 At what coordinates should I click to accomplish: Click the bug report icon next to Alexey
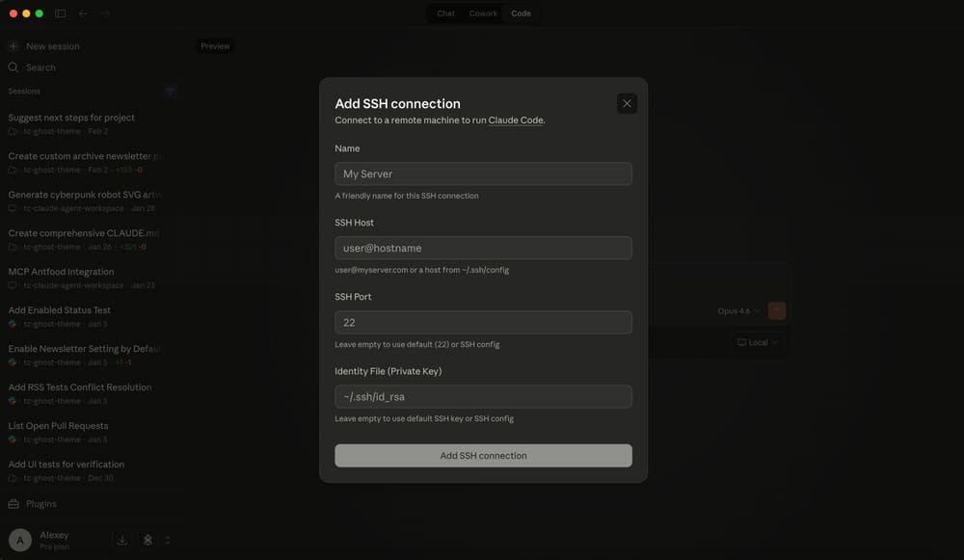pyautogui.click(x=147, y=539)
